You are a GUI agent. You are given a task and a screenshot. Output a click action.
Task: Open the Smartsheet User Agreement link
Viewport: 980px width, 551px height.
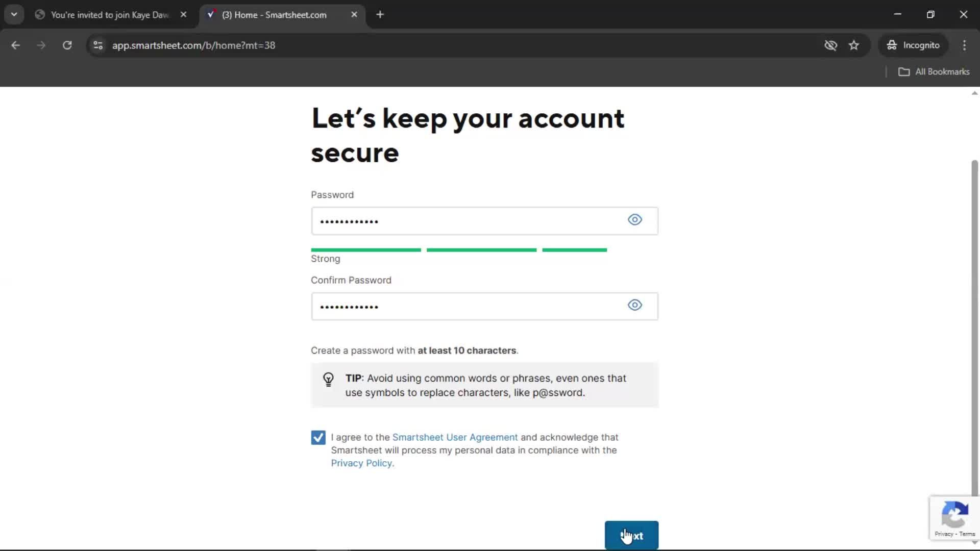tap(454, 437)
